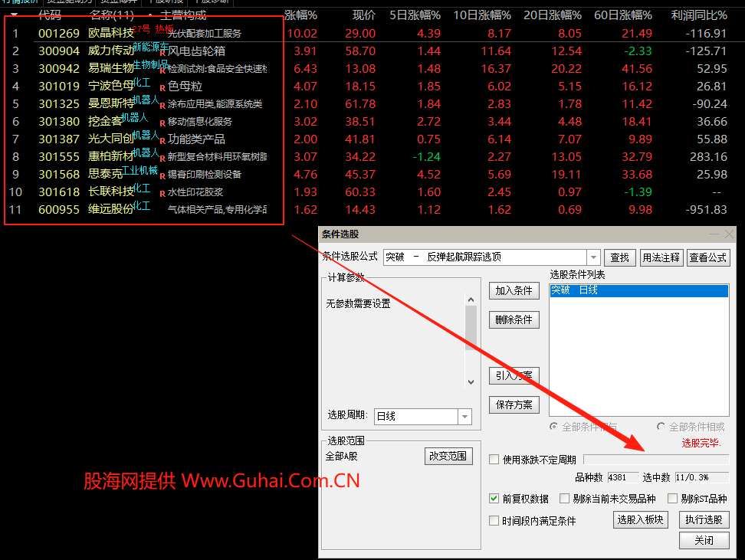745x560 pixels.
Task: Check the 时间段内满足条件 box
Action: [x=494, y=521]
